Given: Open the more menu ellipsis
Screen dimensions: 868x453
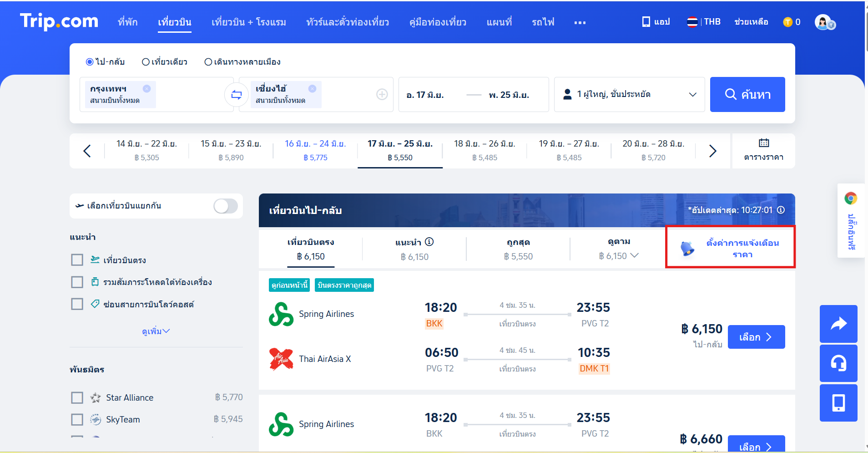Looking at the screenshot, I should (580, 22).
